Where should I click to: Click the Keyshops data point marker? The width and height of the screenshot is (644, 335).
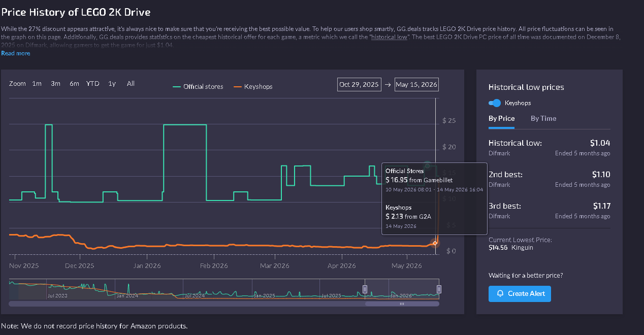(435, 243)
